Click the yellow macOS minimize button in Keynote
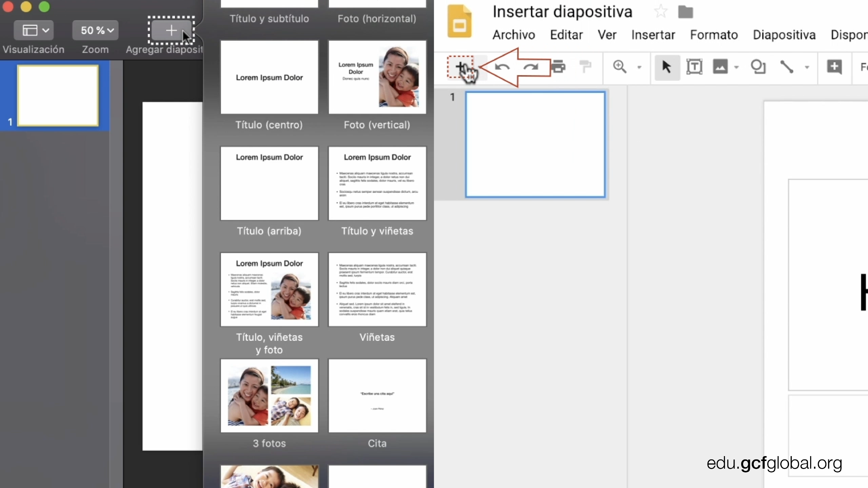This screenshot has width=868, height=488. (26, 6)
